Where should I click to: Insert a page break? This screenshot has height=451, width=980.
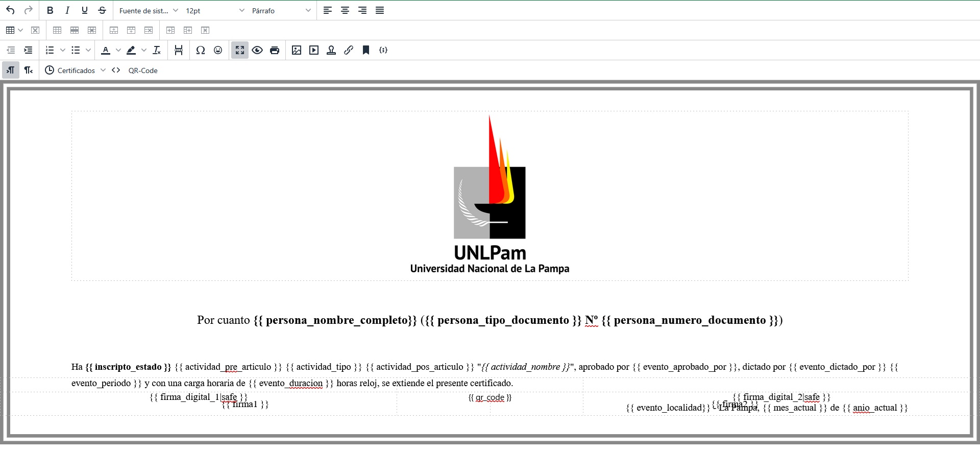point(179,50)
